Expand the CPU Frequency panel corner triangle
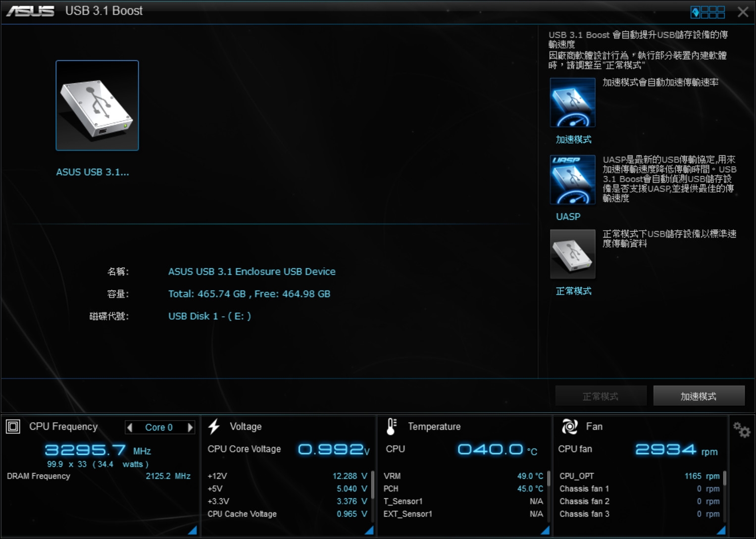The image size is (756, 539). (x=193, y=530)
